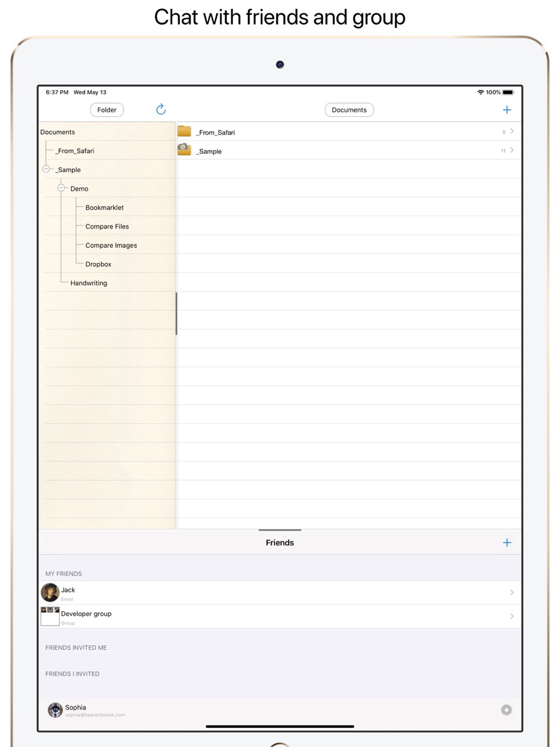Tap Developer group avatar thumbnail
Viewport: 560px width, 747px height.
(x=50, y=616)
